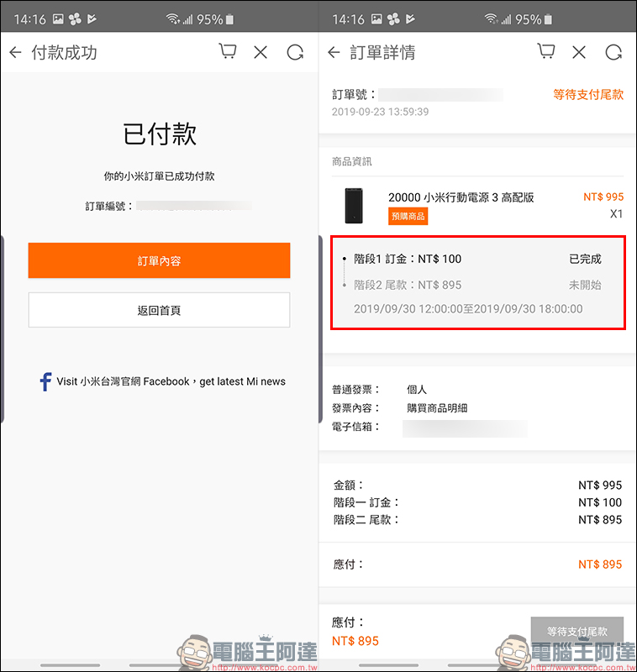The height and width of the screenshot is (672, 637).
Task: Select the 20000 小米行動電源 3 高配版 product title
Action: tap(461, 197)
